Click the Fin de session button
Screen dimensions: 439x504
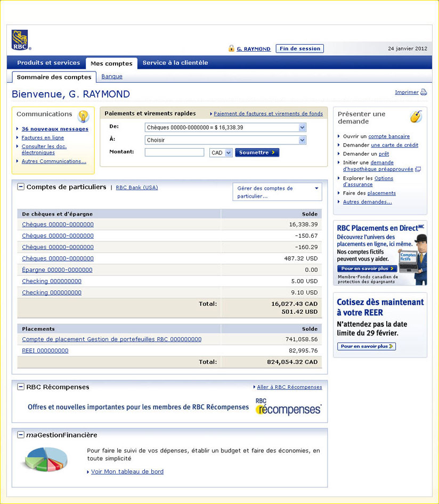pyautogui.click(x=299, y=48)
